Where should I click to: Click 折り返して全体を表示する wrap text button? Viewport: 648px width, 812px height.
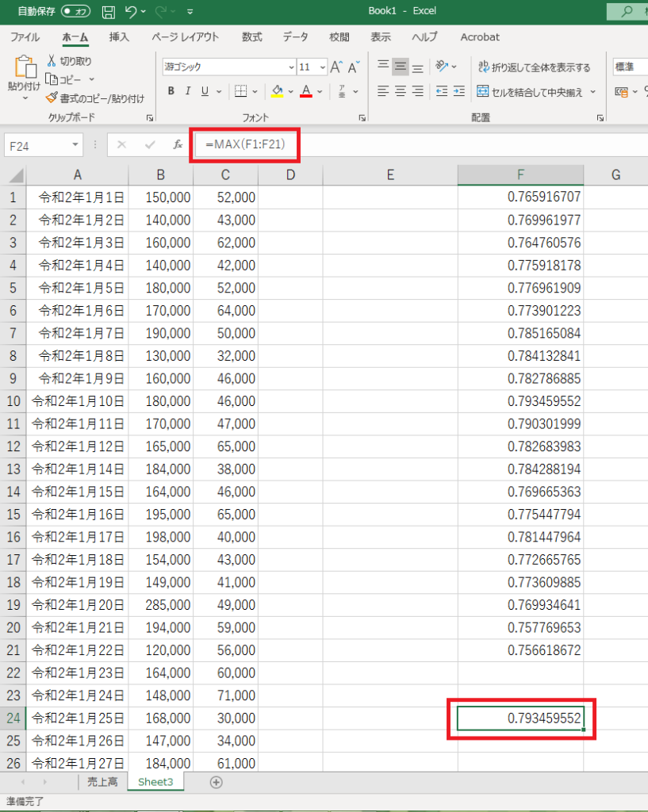(x=533, y=67)
